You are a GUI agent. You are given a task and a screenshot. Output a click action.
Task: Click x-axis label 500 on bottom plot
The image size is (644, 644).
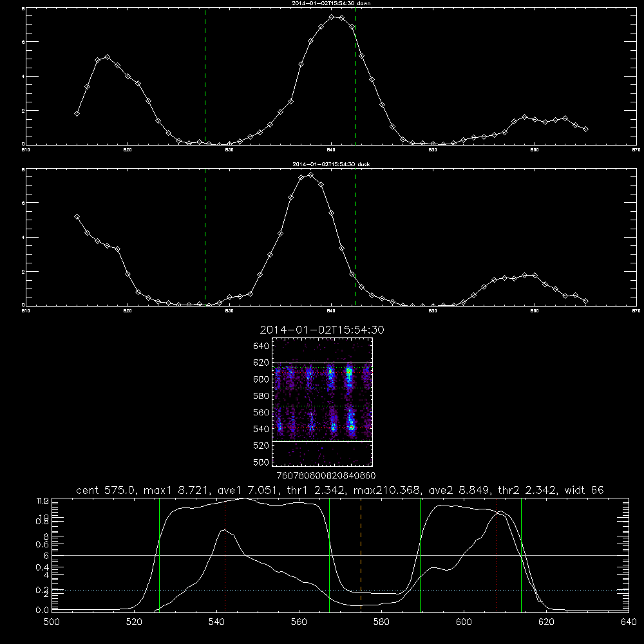(52, 622)
